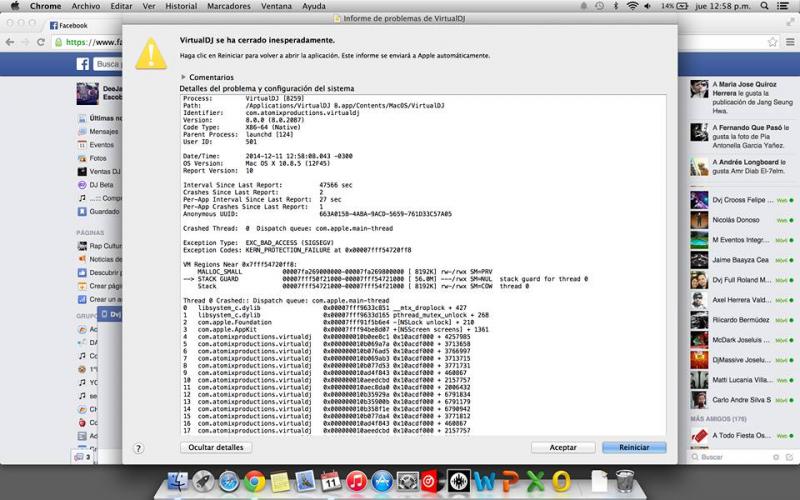Viewport: 800px width, 500px height.
Task: Open the Calendar icon showing 11
Action: pyautogui.click(x=331, y=481)
